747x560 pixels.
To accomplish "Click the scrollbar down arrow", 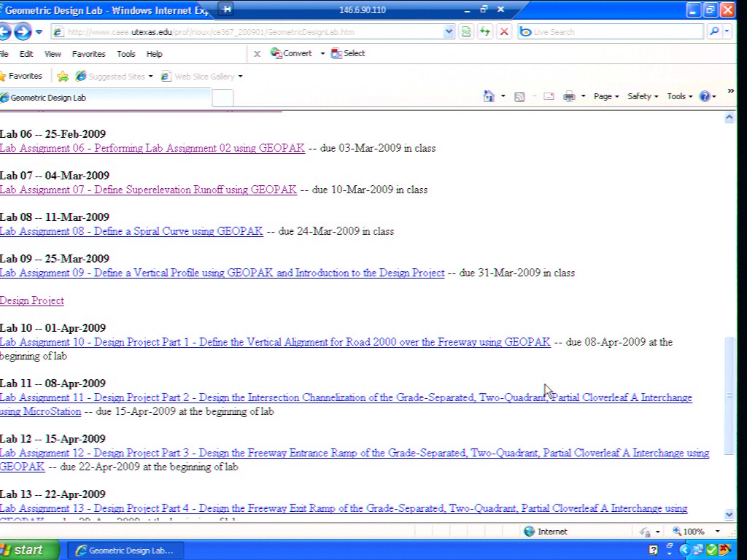I will [729, 514].
